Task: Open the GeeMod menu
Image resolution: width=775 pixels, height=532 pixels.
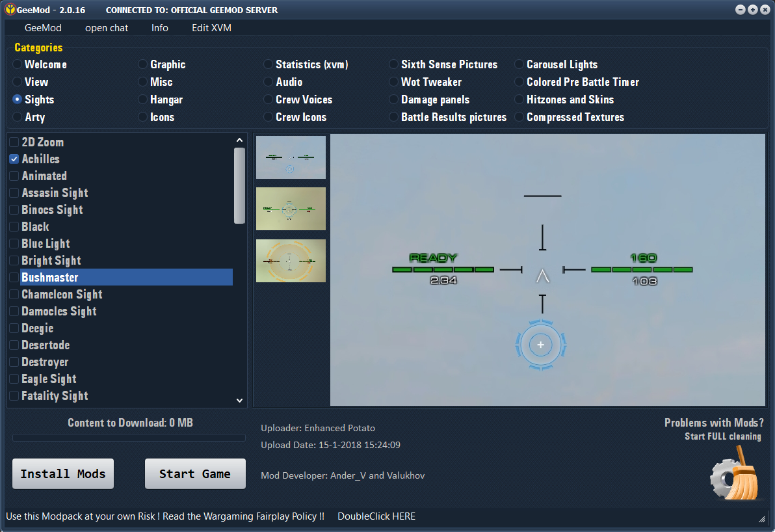Action: click(x=43, y=28)
